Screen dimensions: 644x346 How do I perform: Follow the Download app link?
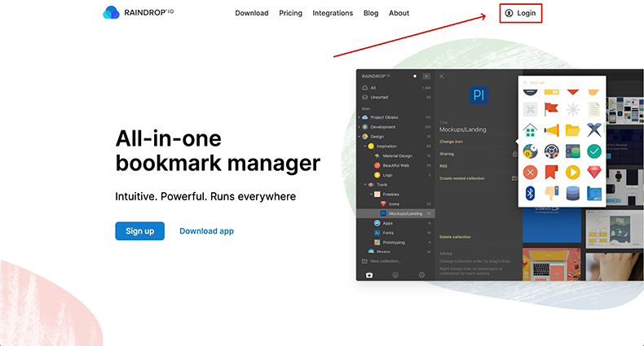[206, 231]
